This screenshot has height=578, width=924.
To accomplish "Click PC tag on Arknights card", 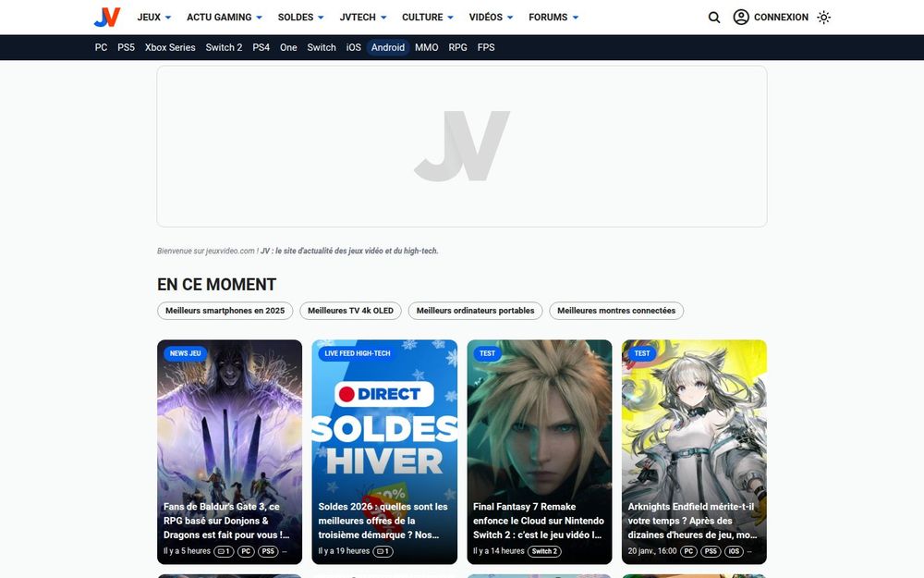I will point(688,551).
